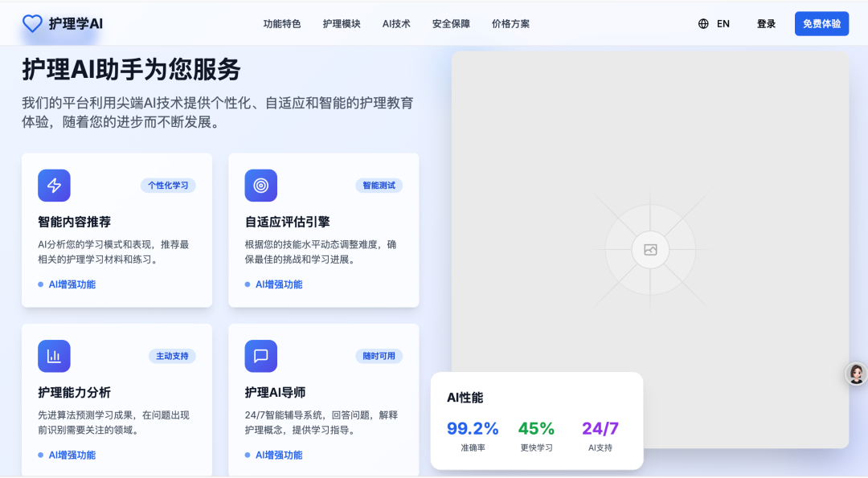
Task: Switch language to EN
Action: point(723,24)
